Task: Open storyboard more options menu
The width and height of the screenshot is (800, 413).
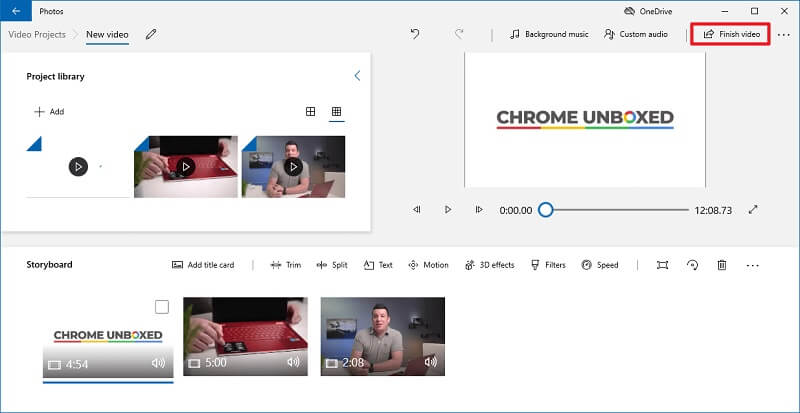Action: click(x=753, y=265)
